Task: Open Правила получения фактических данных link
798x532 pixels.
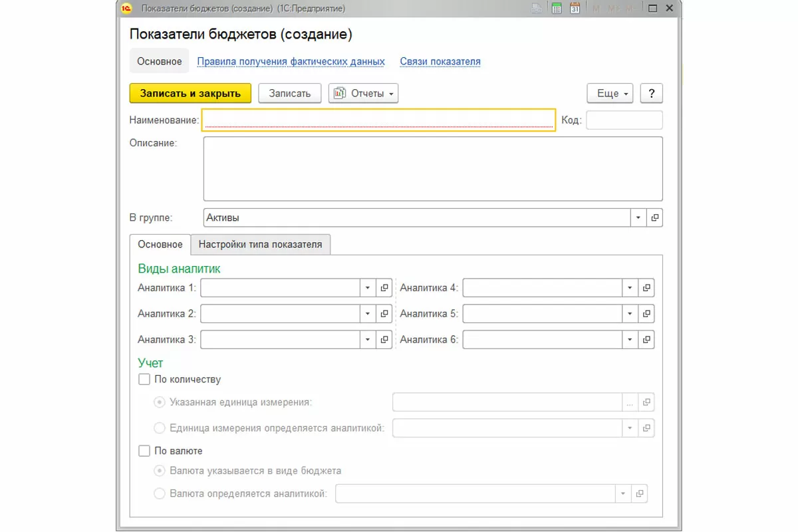Action: coord(291,61)
